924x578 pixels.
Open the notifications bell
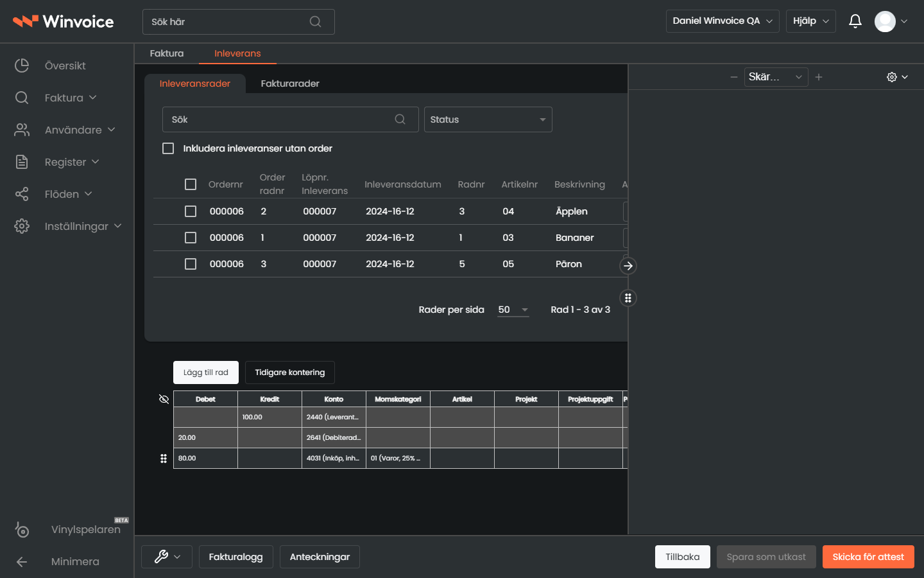(855, 21)
